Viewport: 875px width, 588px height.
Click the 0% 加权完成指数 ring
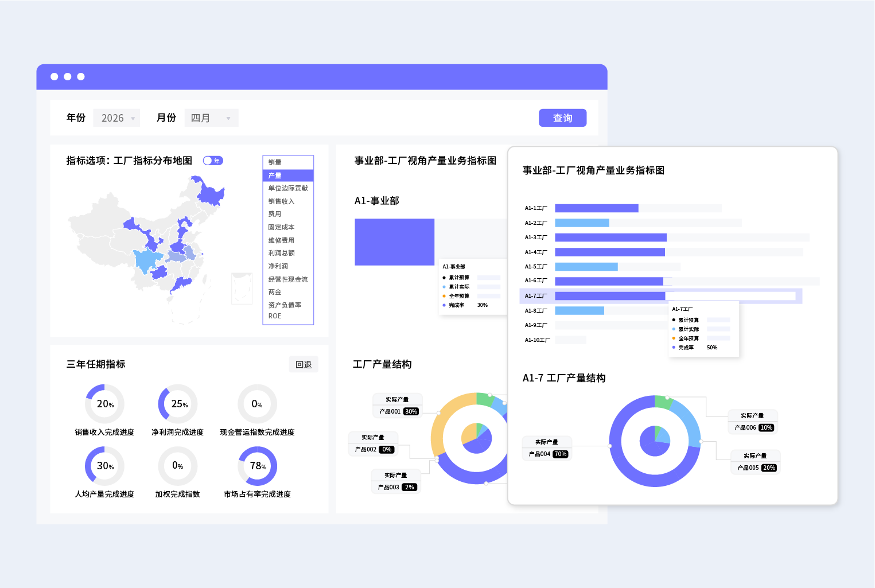click(x=178, y=466)
